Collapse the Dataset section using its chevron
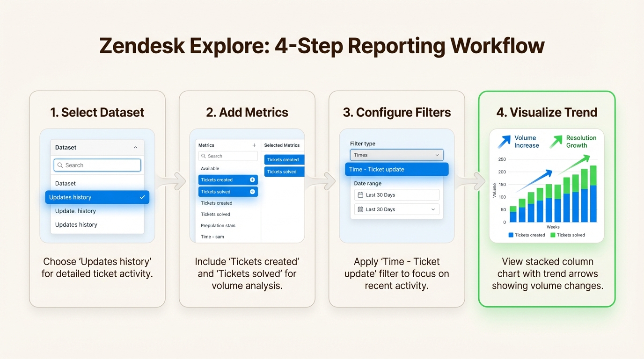Image resolution: width=644 pixels, height=359 pixels. tap(136, 147)
